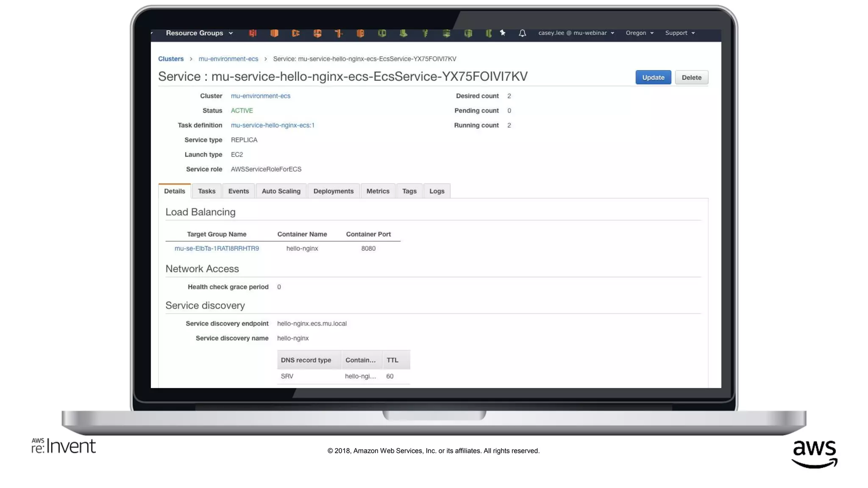The width and height of the screenshot is (868, 488).
Task: Expand the Support menu
Action: [679, 33]
